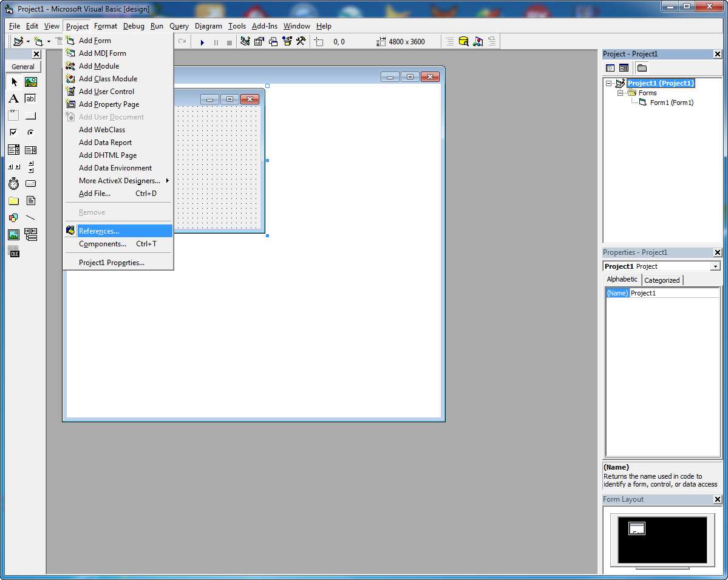
Task: Close the toolbox panel
Action: 36,54
